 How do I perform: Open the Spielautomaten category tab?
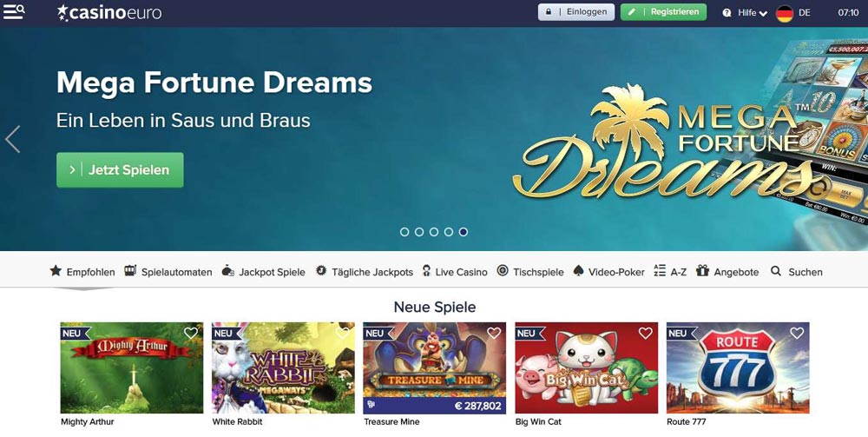tap(168, 271)
